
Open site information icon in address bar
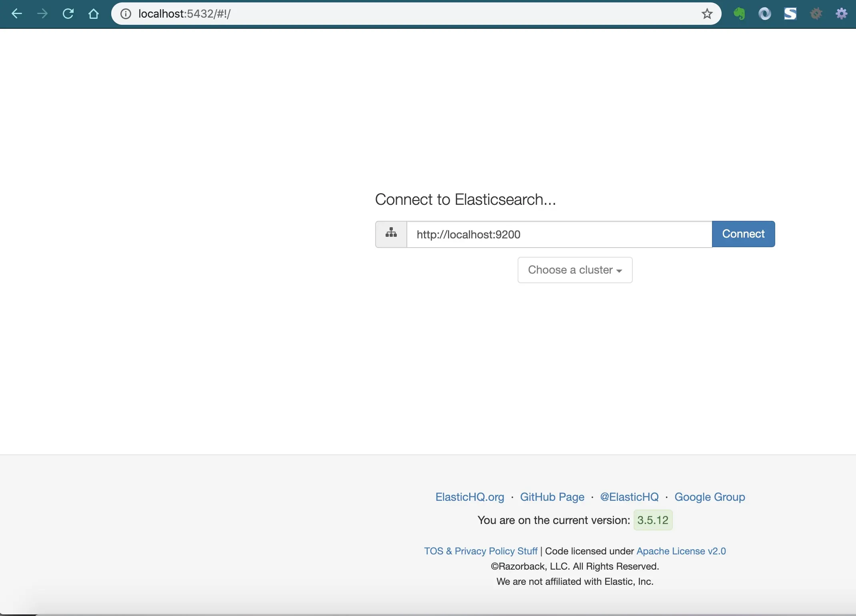[x=126, y=14]
